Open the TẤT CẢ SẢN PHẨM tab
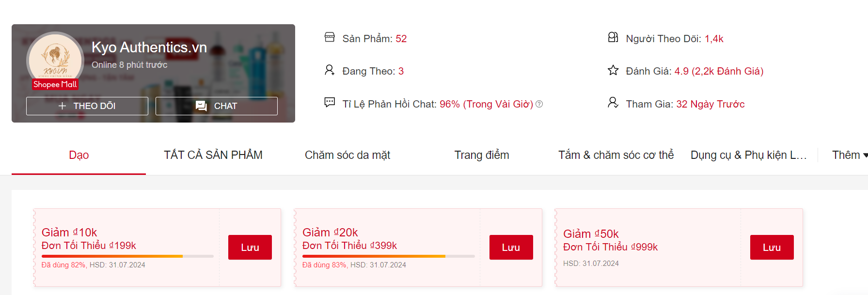Viewport: 868px width, 295px height. (x=213, y=155)
